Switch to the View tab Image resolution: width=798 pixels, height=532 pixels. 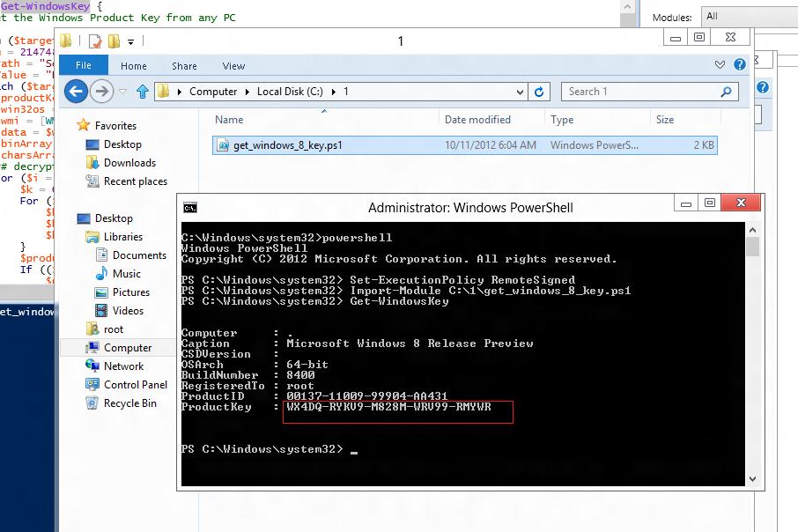coord(233,65)
